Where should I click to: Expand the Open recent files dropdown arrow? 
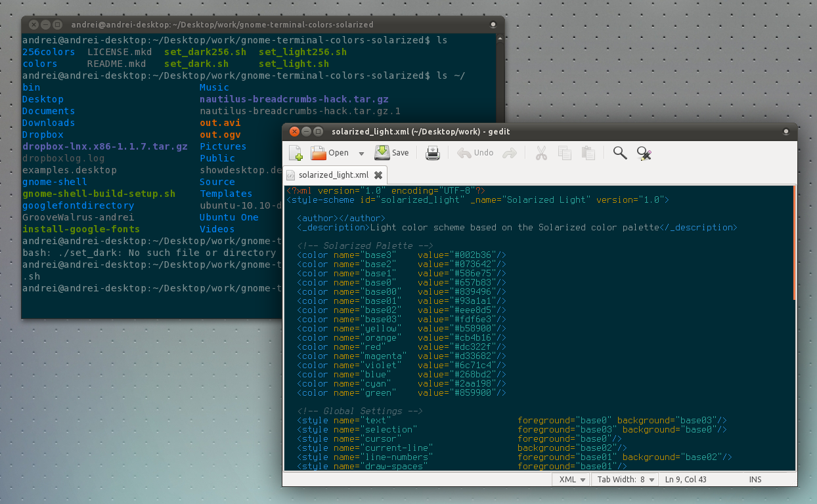click(361, 154)
